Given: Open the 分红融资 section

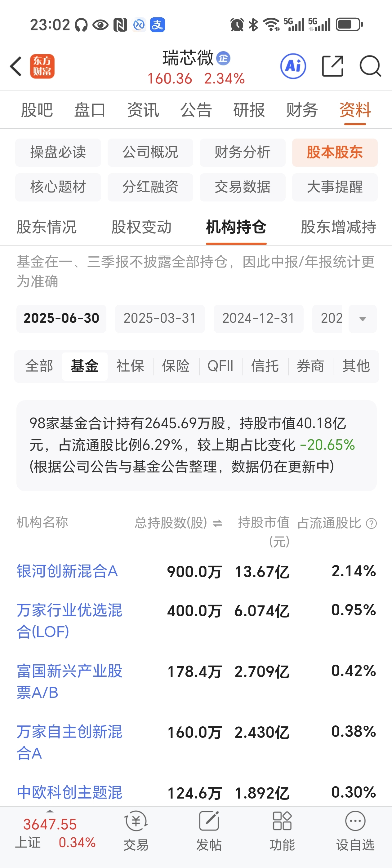Looking at the screenshot, I should (150, 187).
